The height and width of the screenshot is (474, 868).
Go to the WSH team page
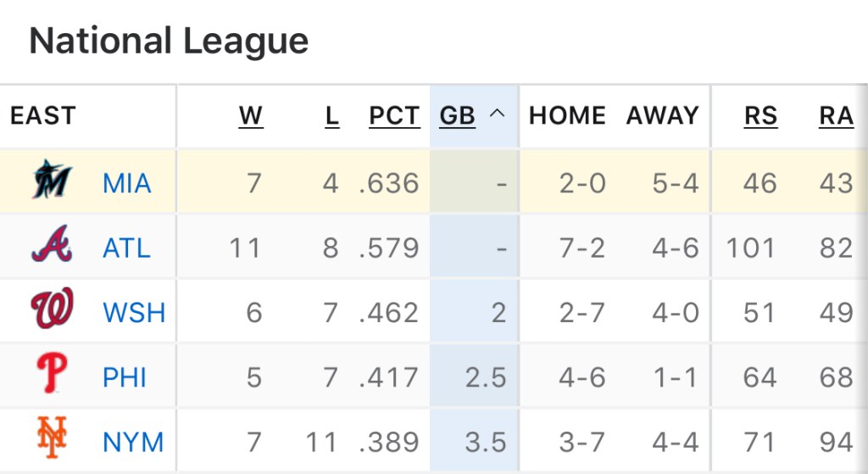pos(134,312)
